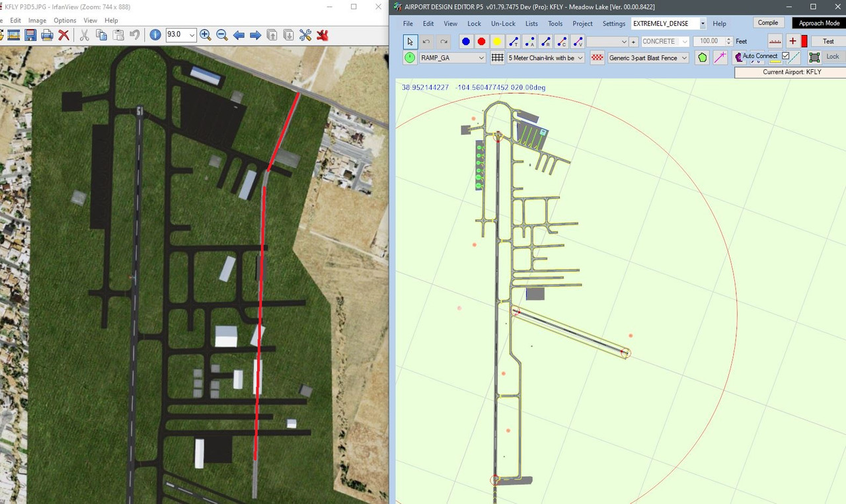Click the red X delete icon in IrfanView

coord(63,35)
